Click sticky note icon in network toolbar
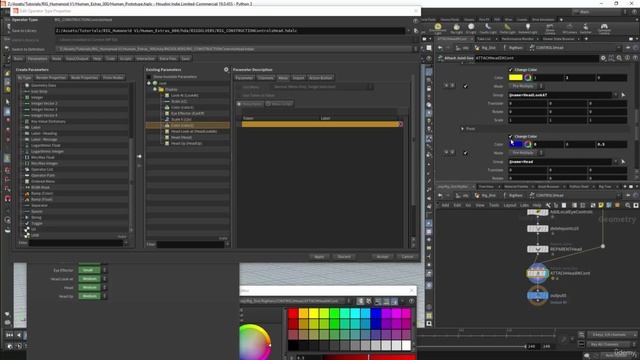This screenshot has width=640, height=360. (x=601, y=205)
